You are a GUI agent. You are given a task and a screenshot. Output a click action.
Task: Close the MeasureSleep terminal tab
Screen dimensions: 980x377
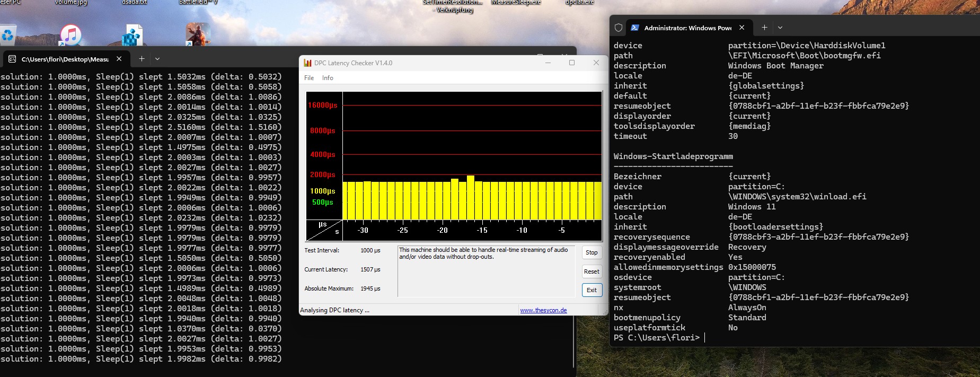tap(119, 59)
